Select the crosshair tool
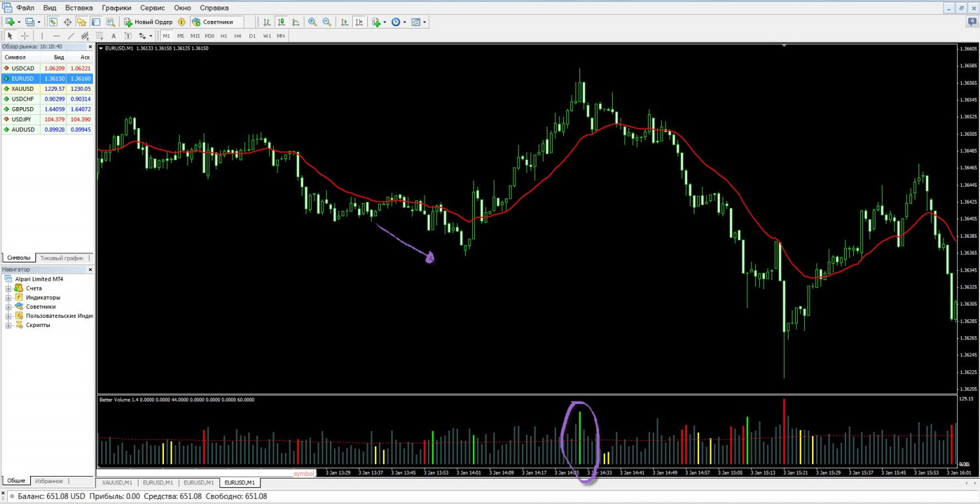 click(x=25, y=36)
